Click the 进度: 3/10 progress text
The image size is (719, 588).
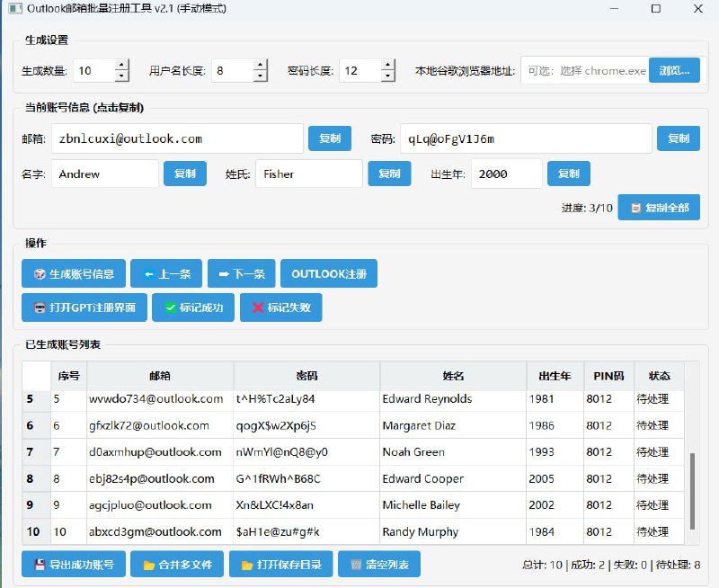pyautogui.click(x=587, y=209)
